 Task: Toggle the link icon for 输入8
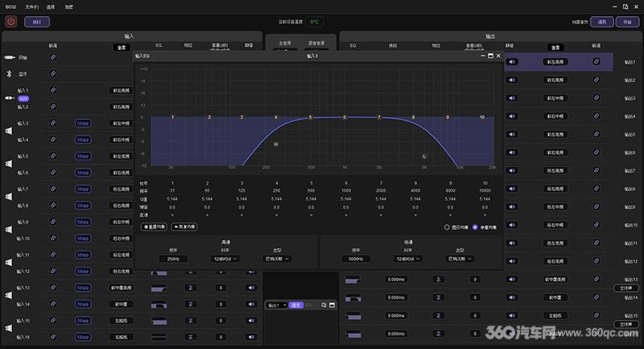[53, 205]
